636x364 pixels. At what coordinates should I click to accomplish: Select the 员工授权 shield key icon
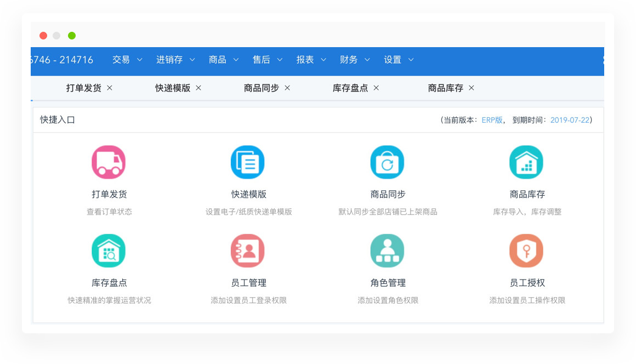[526, 251]
